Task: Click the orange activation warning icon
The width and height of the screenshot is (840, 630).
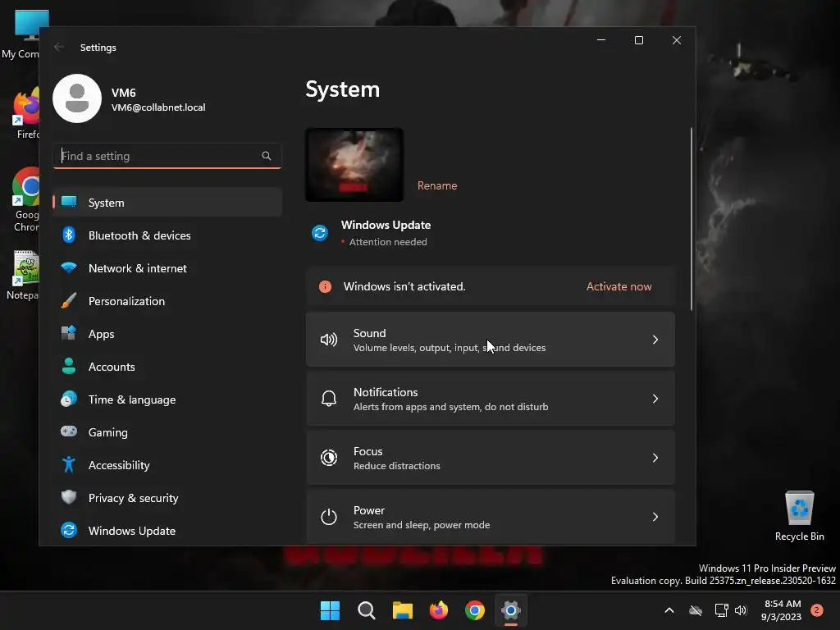Action: (x=325, y=286)
